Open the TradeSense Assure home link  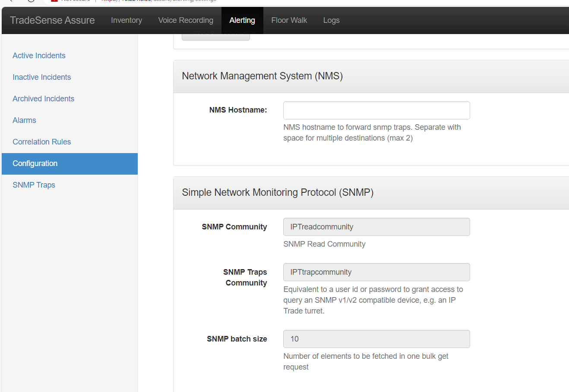click(x=52, y=20)
